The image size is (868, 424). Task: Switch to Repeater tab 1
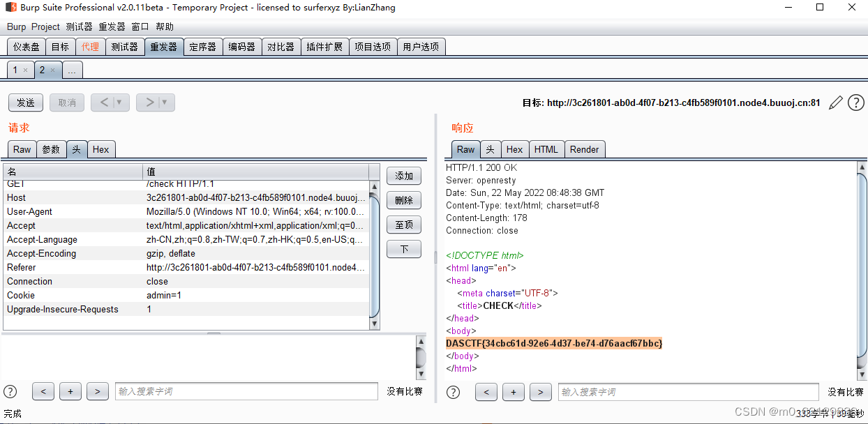[x=15, y=70]
